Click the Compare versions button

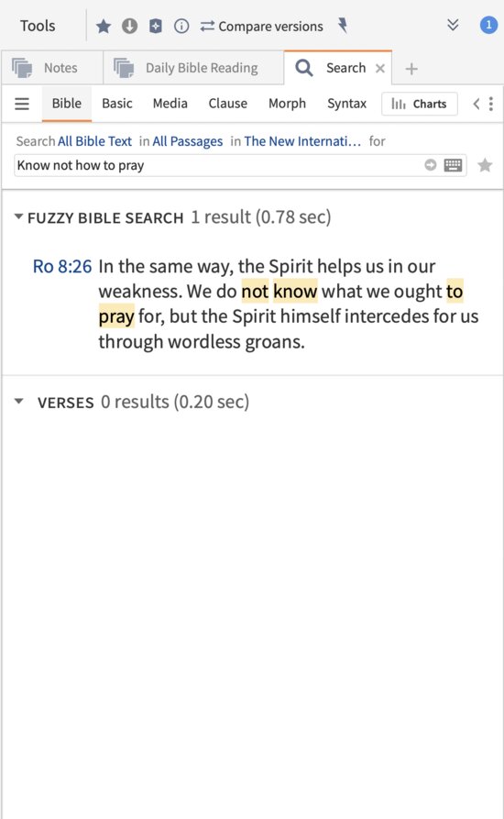point(261,26)
